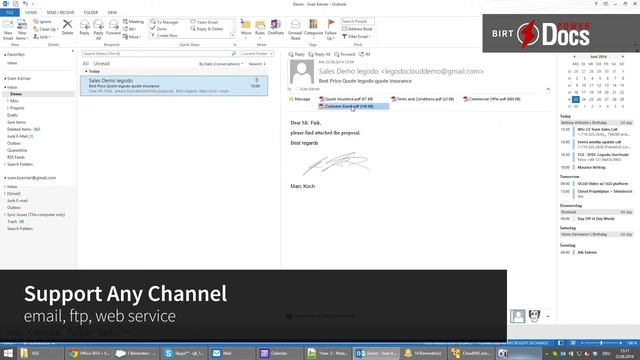Open By Date (Conversations) sort dropdown
The height and width of the screenshot is (360, 640).
[221, 64]
